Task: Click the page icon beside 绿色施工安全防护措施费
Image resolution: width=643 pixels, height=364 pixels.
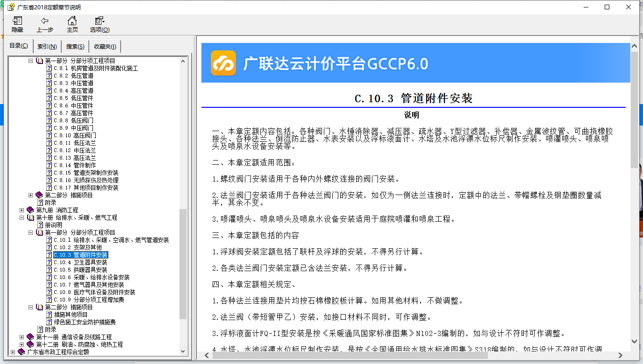Action: 49,322
